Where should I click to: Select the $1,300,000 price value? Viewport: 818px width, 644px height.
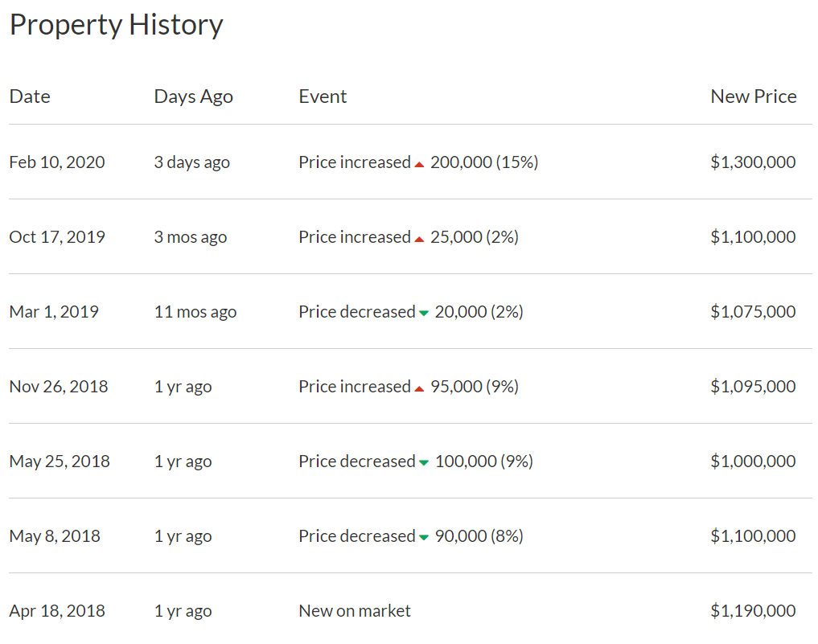(753, 162)
